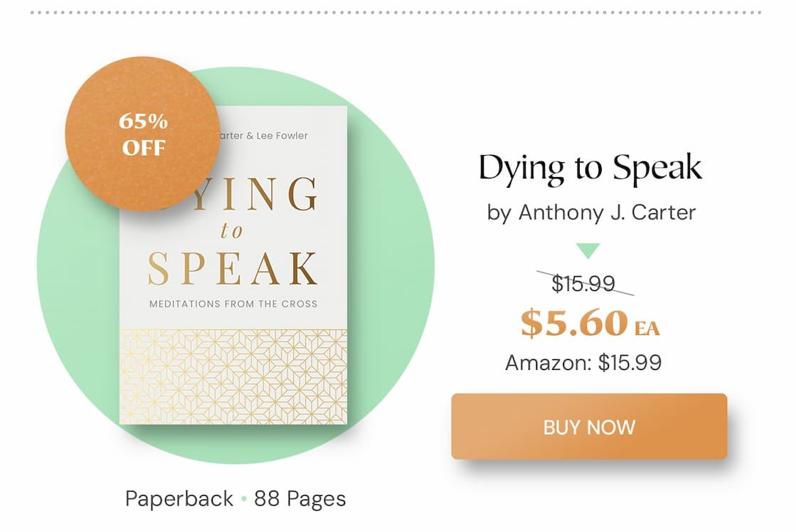Click the Amazon: $15.99 comparison price

tap(583, 363)
